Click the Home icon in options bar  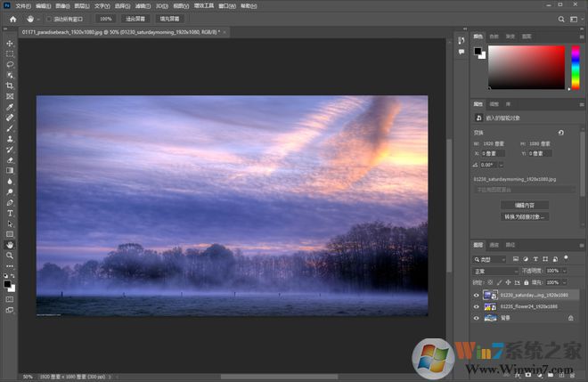pyautogui.click(x=12, y=18)
